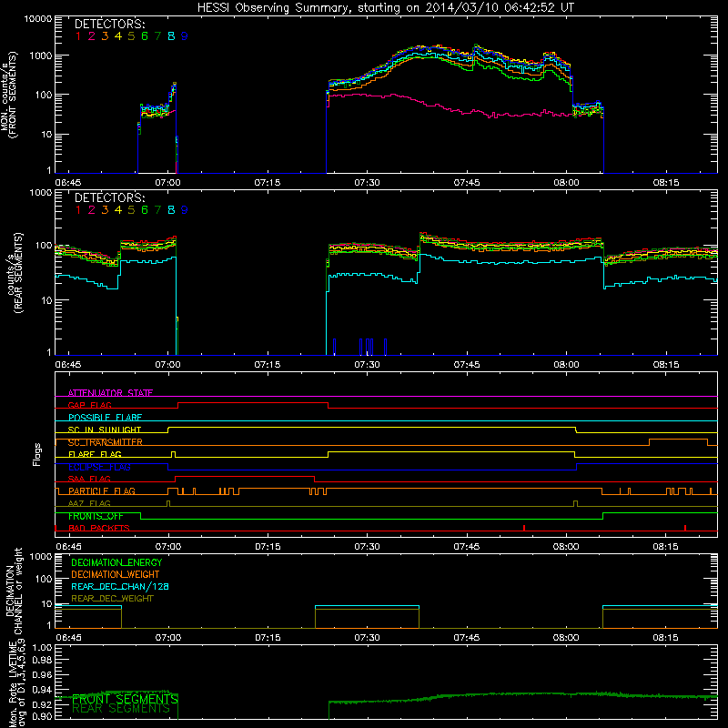Click the SAA_FLAG label
Screen dimensions: 728x728
tap(89, 479)
